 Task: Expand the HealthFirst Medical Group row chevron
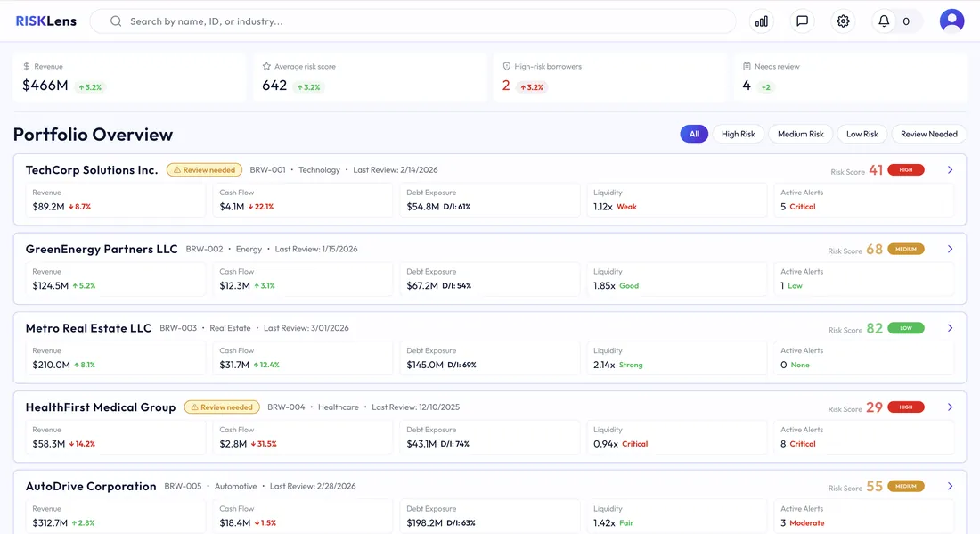point(950,407)
